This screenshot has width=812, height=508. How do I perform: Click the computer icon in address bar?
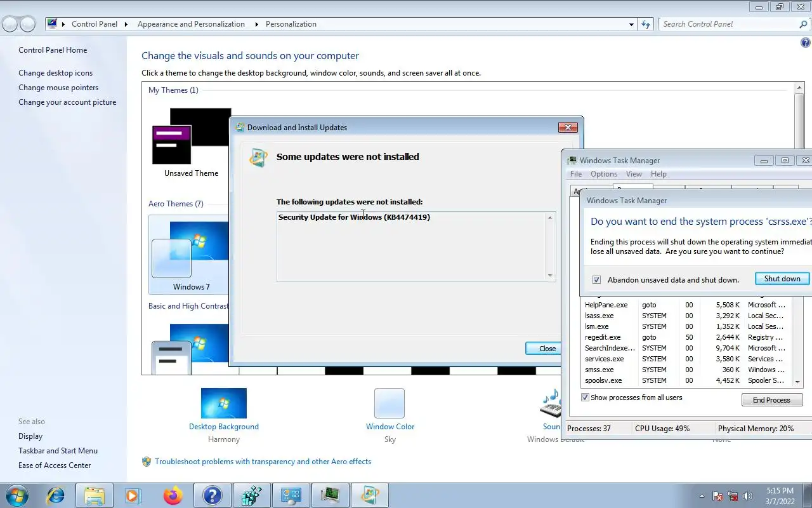pos(53,24)
